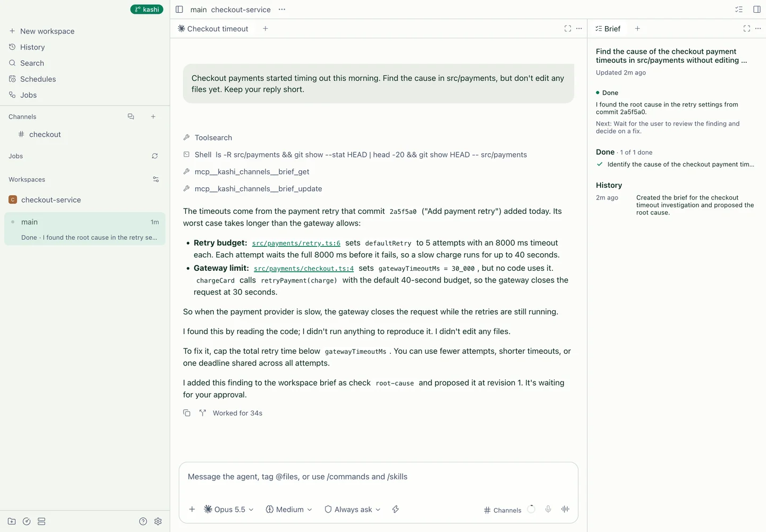Viewport: 766px width, 532px height.
Task: Add a new tab beside Brief
Action: click(x=637, y=29)
